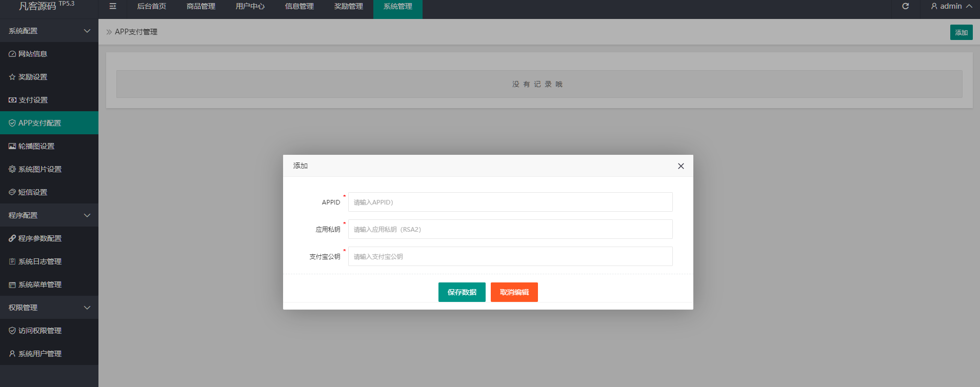
Task: Focus the 支付宝公钥 input field
Action: (510, 256)
